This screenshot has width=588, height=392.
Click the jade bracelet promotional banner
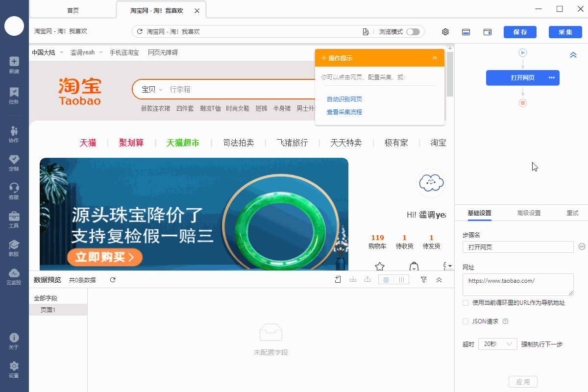(x=194, y=214)
